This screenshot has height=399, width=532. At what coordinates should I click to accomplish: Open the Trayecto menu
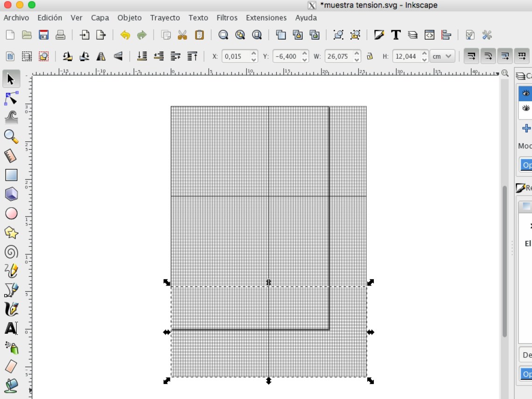[165, 18]
